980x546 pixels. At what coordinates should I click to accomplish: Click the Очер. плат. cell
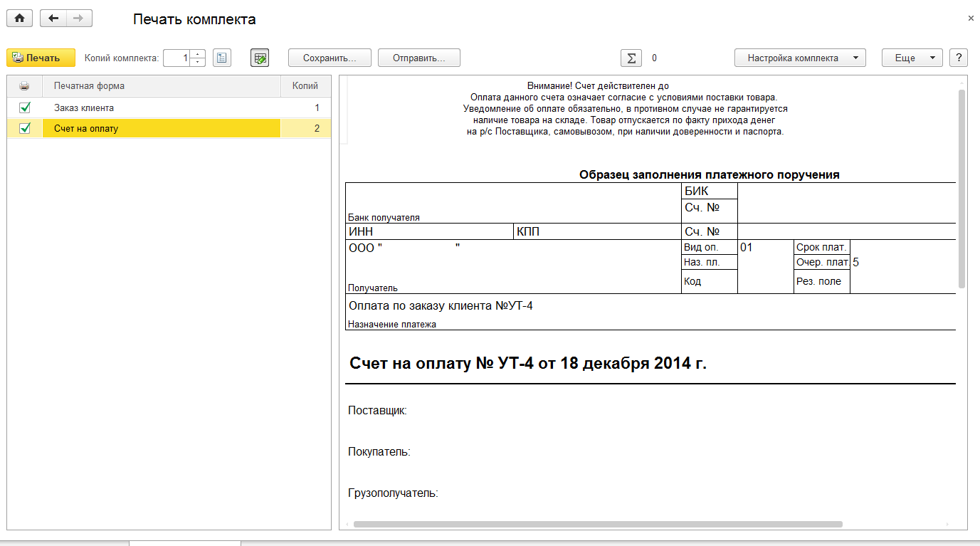point(822,263)
